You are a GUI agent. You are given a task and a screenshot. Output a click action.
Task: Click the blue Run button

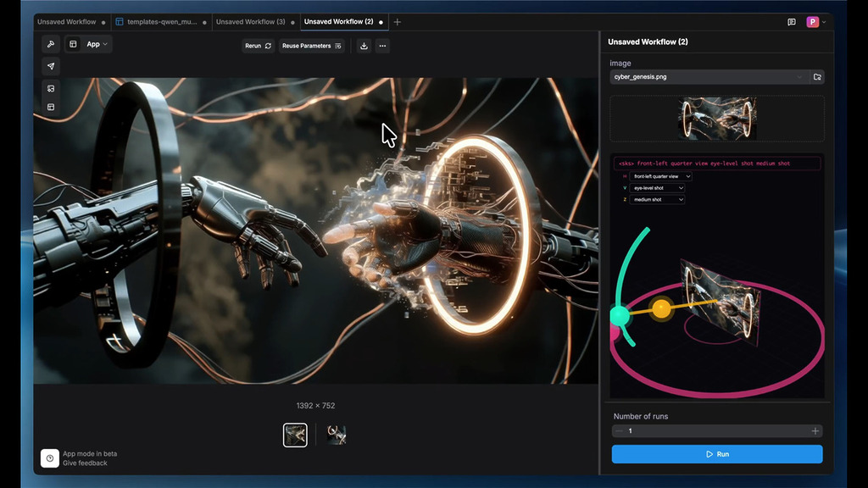click(717, 454)
